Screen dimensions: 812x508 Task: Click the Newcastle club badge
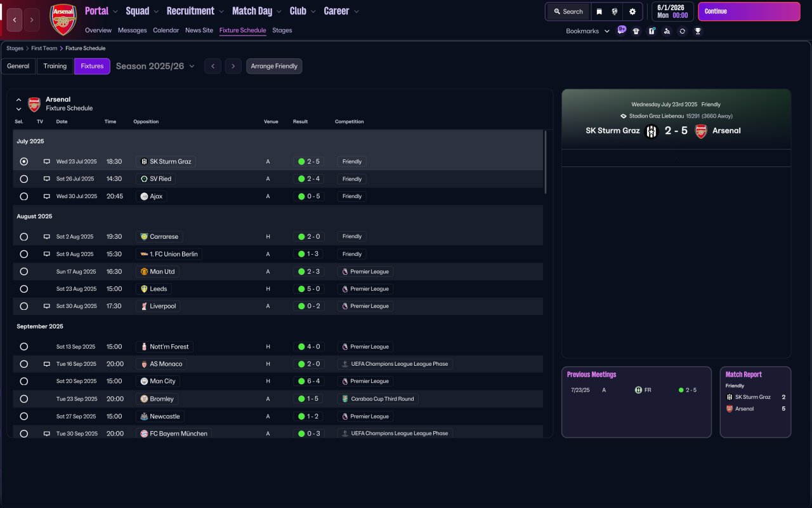144,417
